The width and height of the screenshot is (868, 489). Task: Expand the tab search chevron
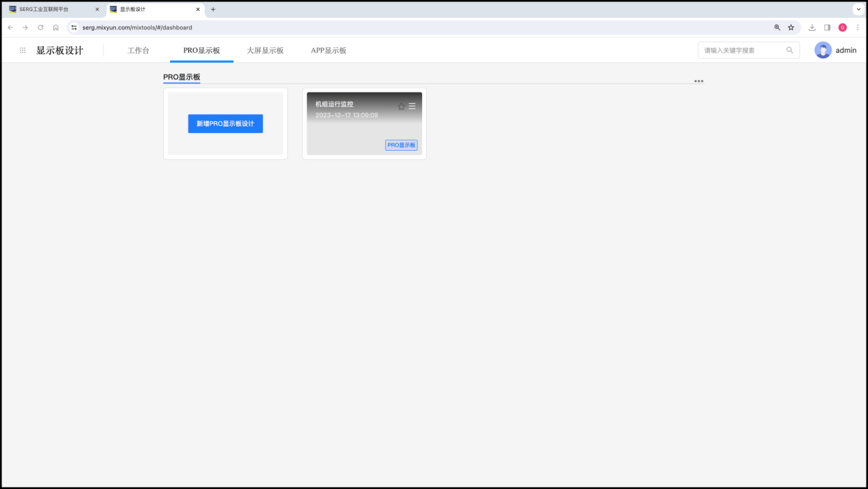[x=858, y=10]
